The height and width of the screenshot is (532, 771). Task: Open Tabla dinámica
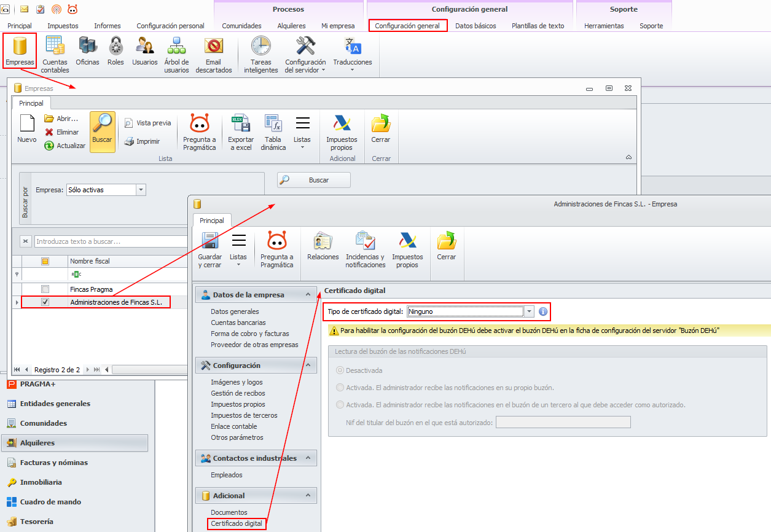point(273,132)
